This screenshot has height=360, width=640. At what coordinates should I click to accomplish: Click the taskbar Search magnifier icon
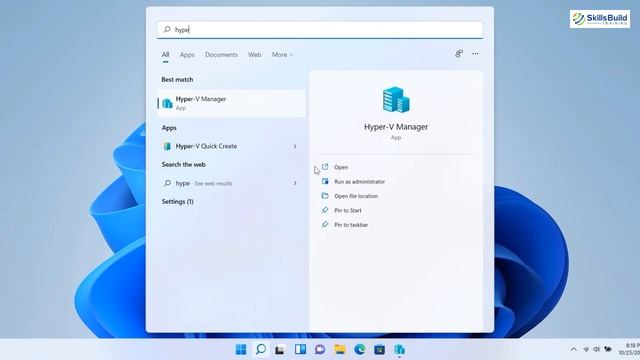[x=261, y=349]
